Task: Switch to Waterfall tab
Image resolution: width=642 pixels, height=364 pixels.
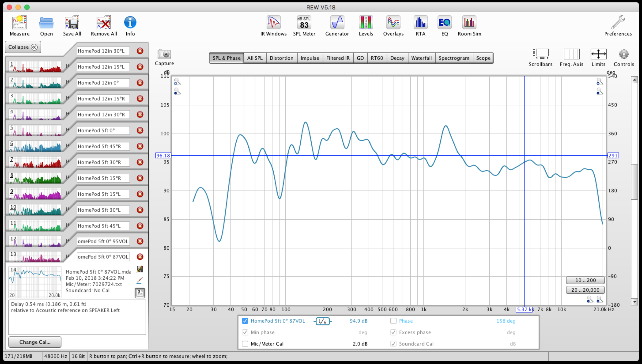Action: point(421,58)
